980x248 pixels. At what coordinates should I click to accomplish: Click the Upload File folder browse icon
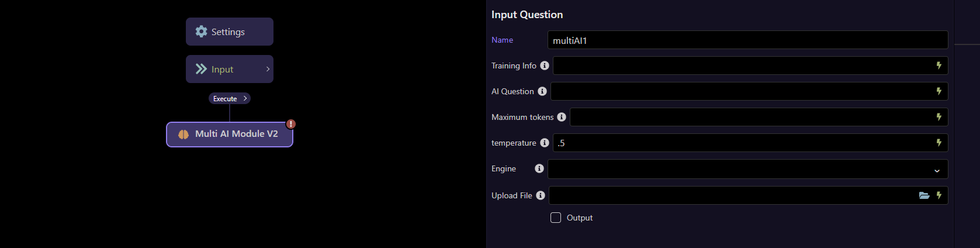pos(924,195)
